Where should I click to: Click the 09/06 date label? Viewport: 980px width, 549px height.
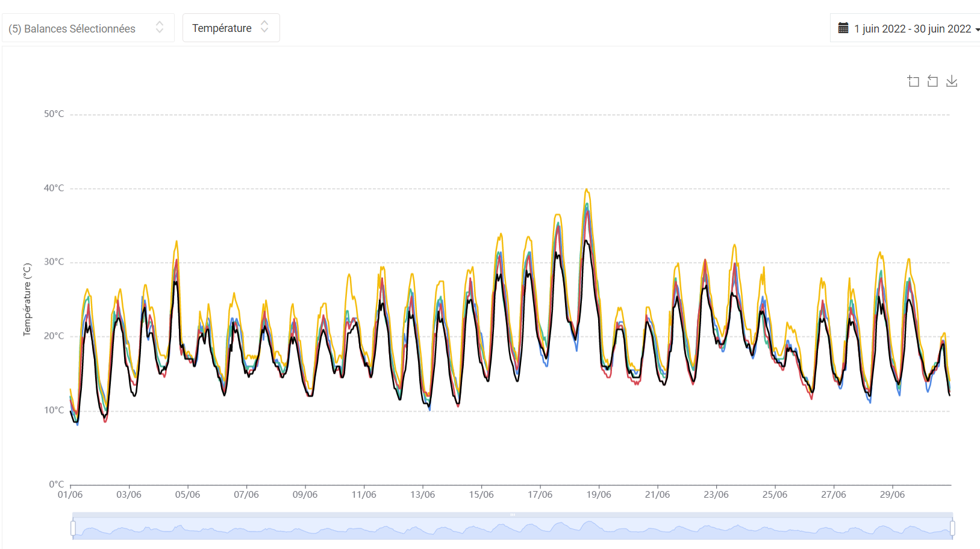point(305,495)
